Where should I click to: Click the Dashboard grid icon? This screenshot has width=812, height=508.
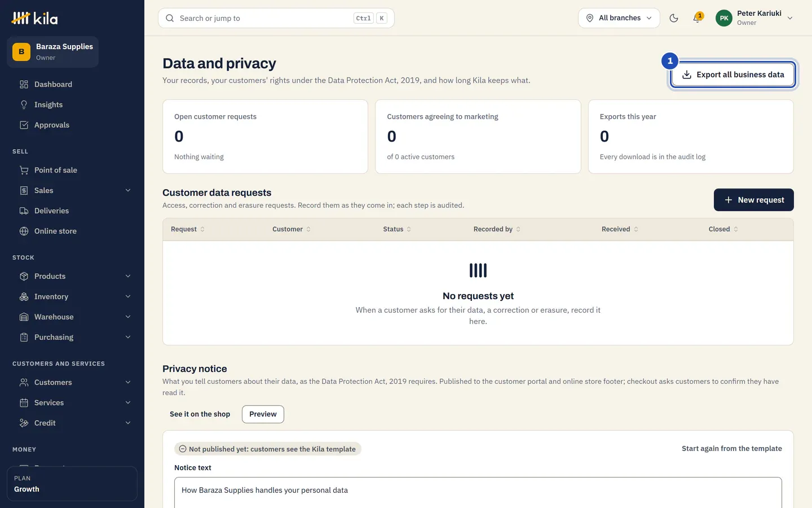(24, 84)
